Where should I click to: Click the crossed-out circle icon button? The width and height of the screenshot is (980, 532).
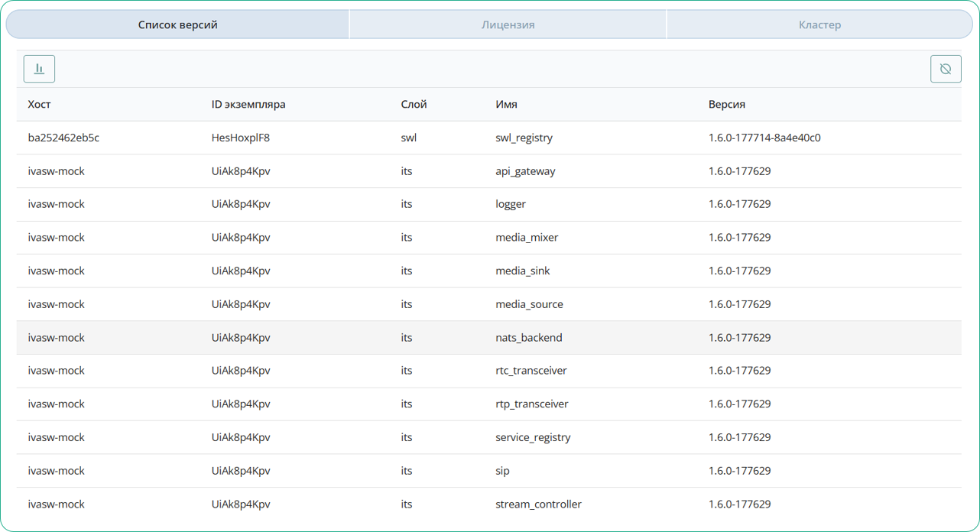pos(946,69)
